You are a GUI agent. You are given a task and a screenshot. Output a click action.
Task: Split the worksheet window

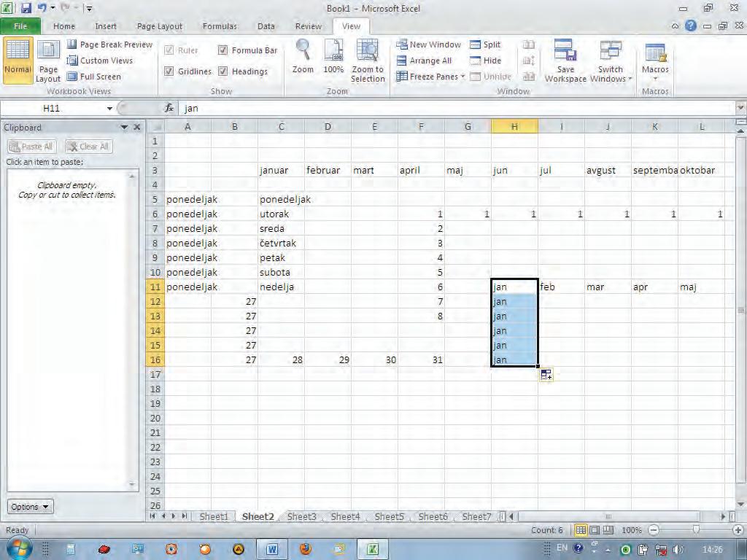tap(485, 44)
